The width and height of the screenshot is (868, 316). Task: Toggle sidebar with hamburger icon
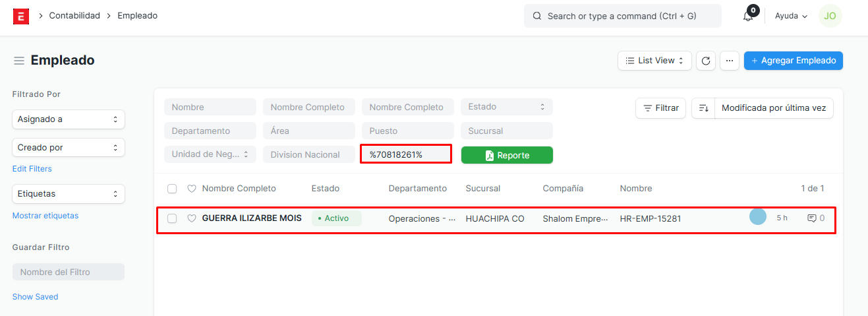click(19, 61)
